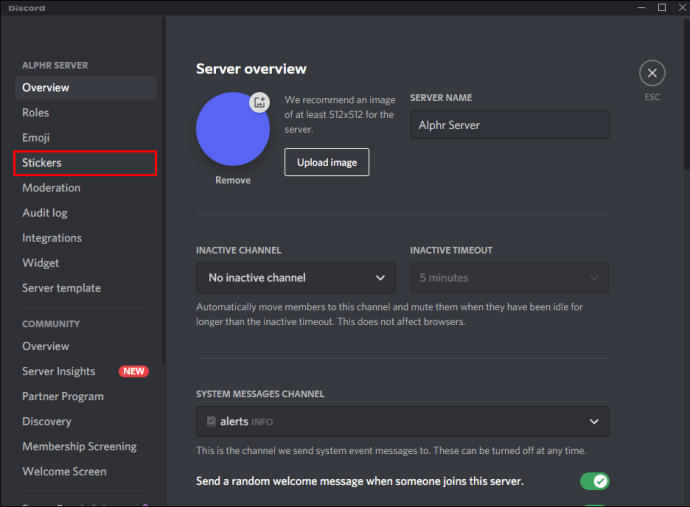
Task: Click the blue server avatar image
Action: coord(231,130)
